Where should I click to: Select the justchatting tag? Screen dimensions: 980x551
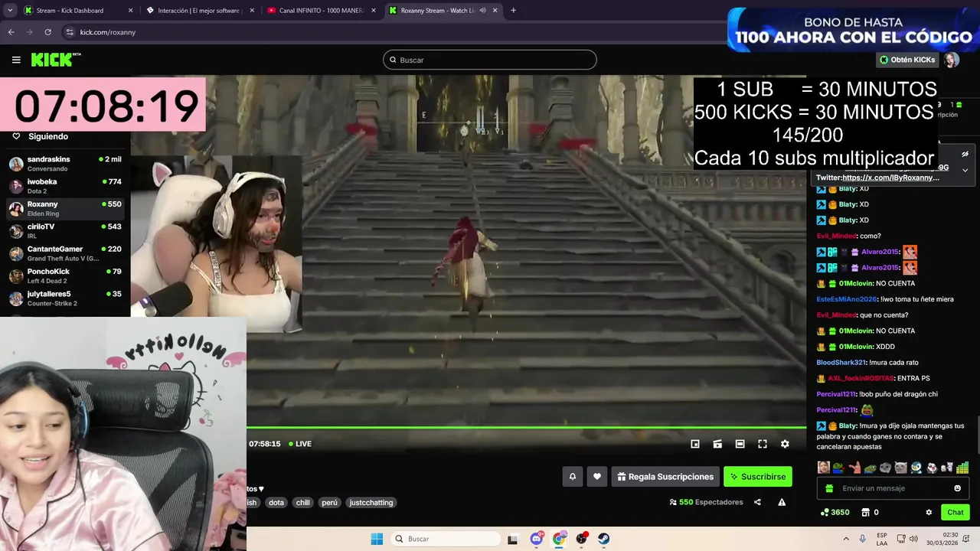pos(371,503)
